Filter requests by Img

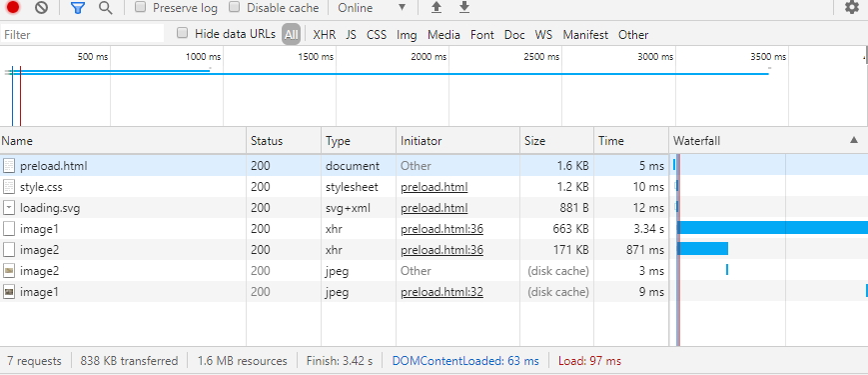[x=407, y=34]
